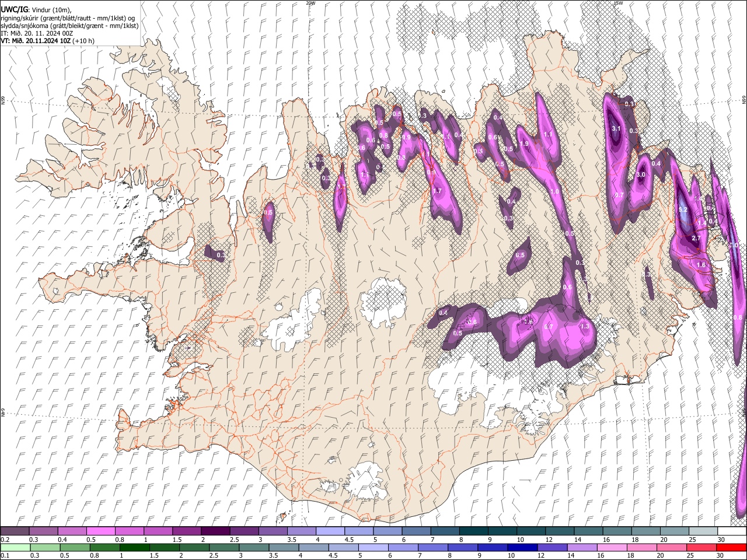This screenshot has width=747, height=560.
Task: Pick the light lavender snow swatch between 4 and 4.5
Action: [x=330, y=531]
